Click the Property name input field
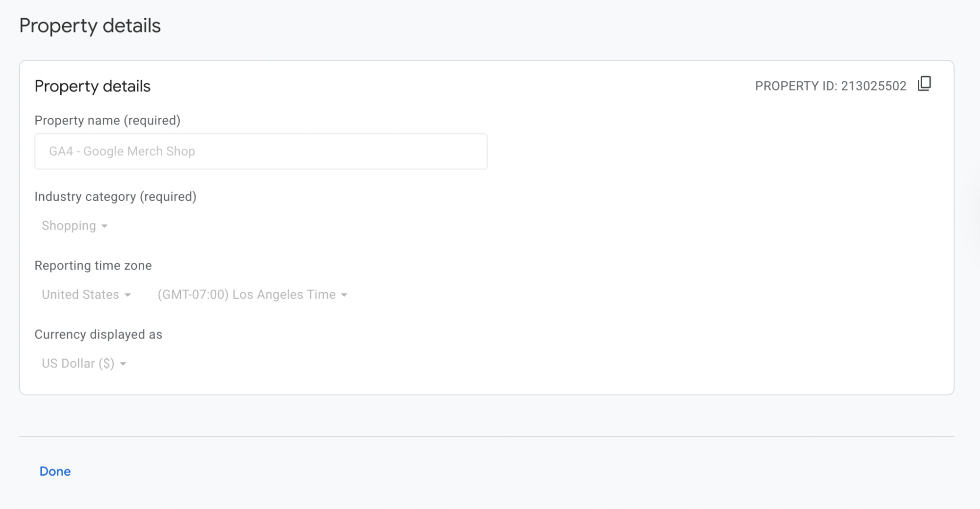 [261, 152]
